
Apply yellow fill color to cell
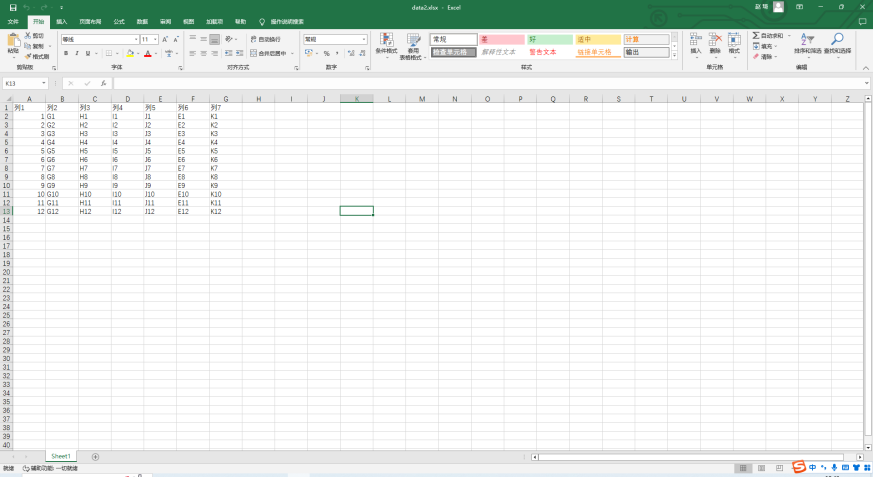pos(130,53)
